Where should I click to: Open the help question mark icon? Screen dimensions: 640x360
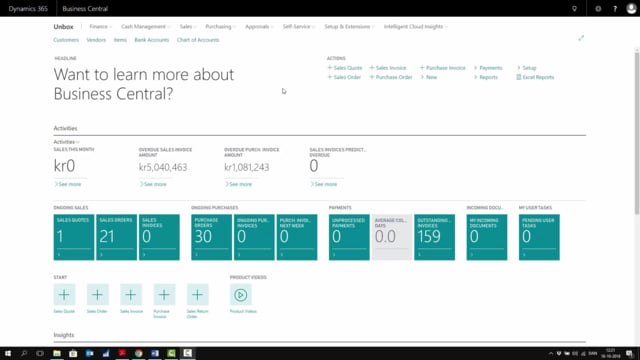pos(615,9)
